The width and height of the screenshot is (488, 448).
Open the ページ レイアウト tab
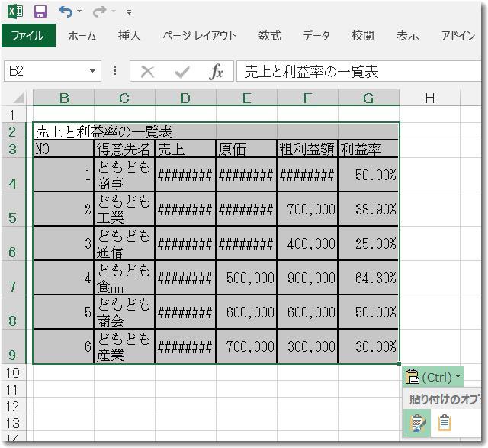199,35
